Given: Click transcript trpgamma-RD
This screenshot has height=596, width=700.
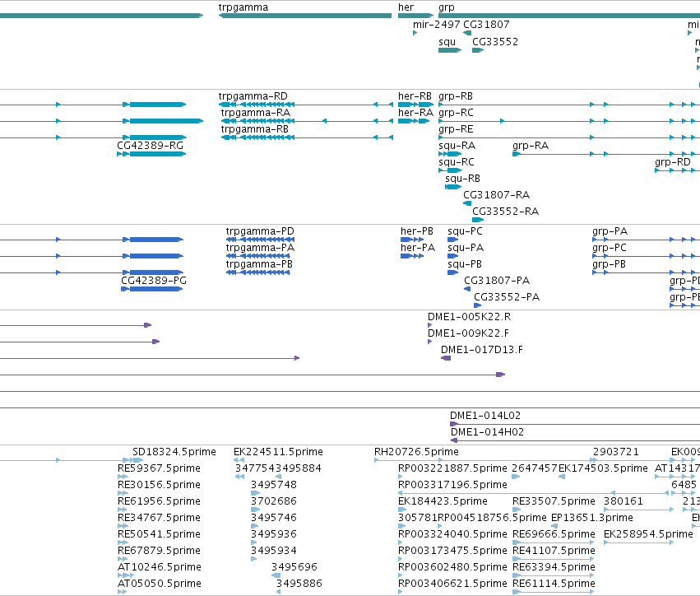Looking at the screenshot, I should 306,105.
